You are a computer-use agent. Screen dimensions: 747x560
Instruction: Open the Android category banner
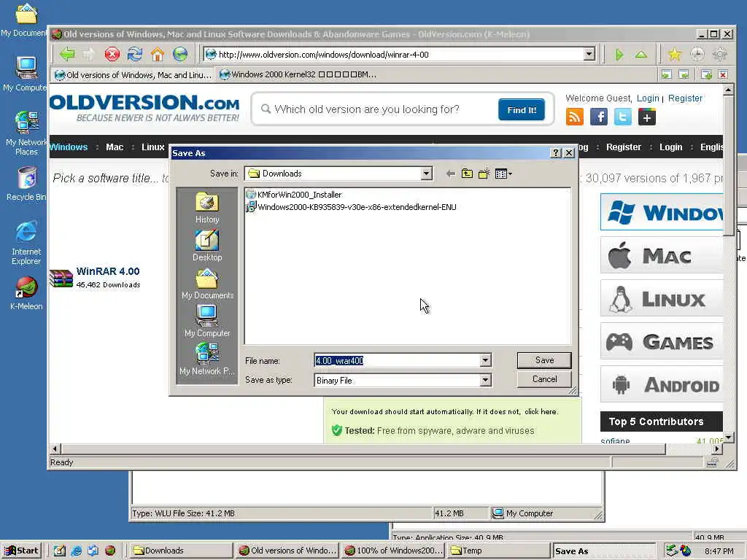662,385
